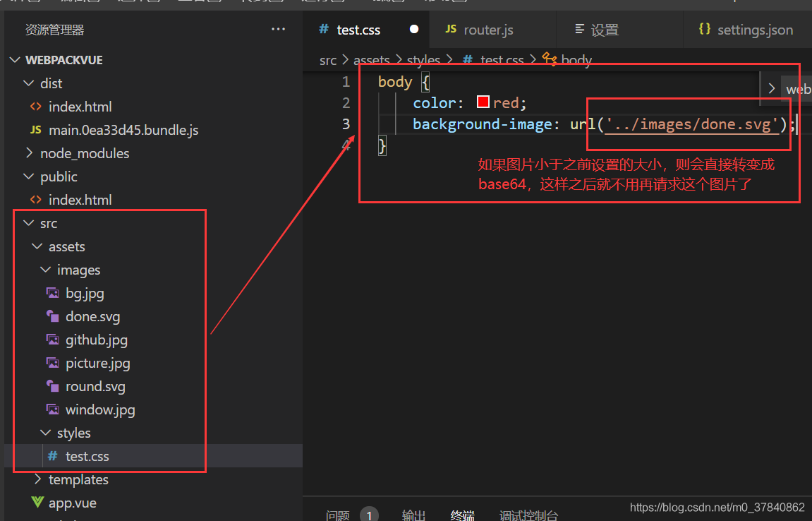Switch to the router.js editor tab

(x=492, y=30)
